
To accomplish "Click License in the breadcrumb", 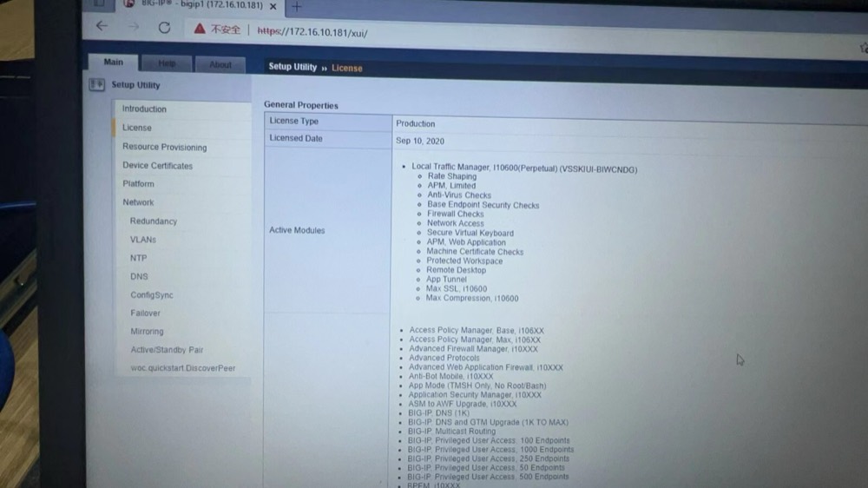I will coord(346,68).
